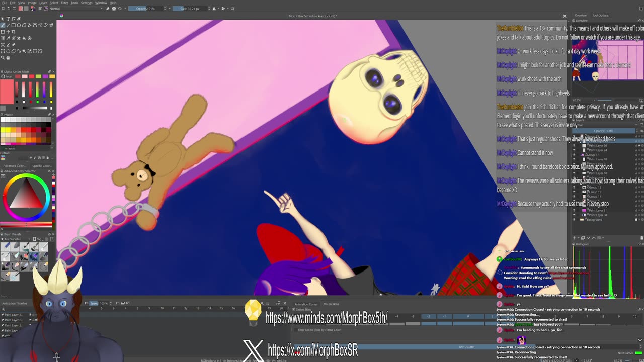Select first brush preset thumbnail

5,247
